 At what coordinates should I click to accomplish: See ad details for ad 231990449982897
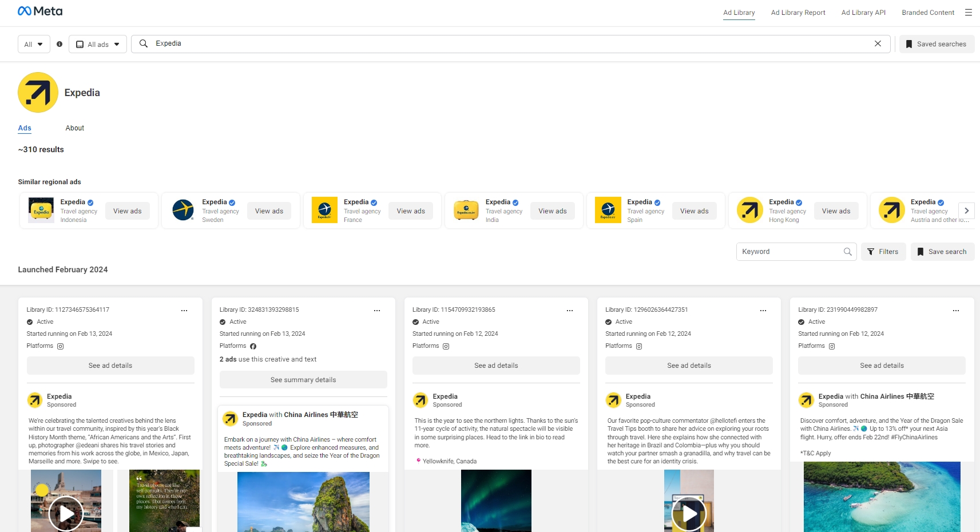[882, 366]
